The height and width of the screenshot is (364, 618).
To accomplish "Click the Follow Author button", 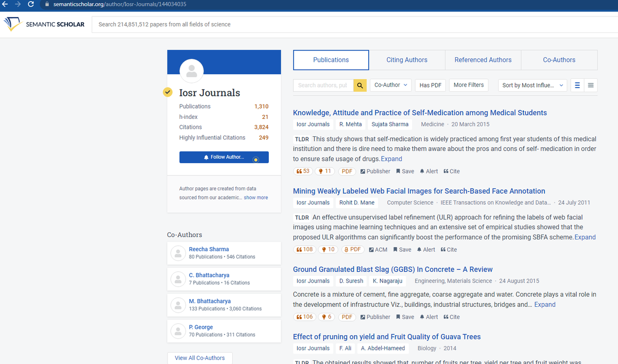I will pyautogui.click(x=224, y=157).
